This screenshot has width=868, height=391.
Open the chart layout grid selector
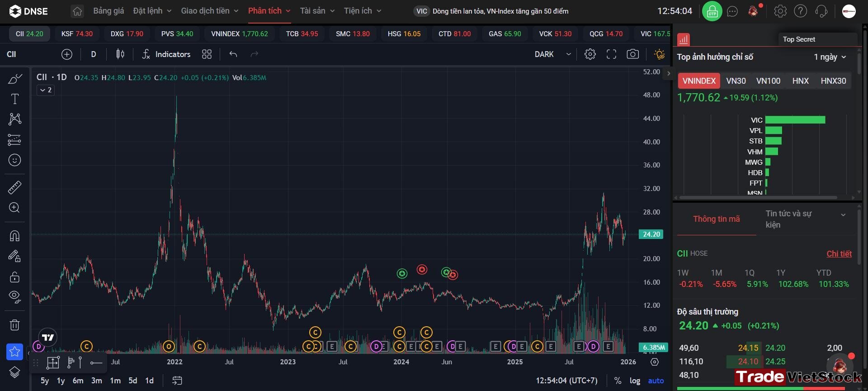coord(207,54)
